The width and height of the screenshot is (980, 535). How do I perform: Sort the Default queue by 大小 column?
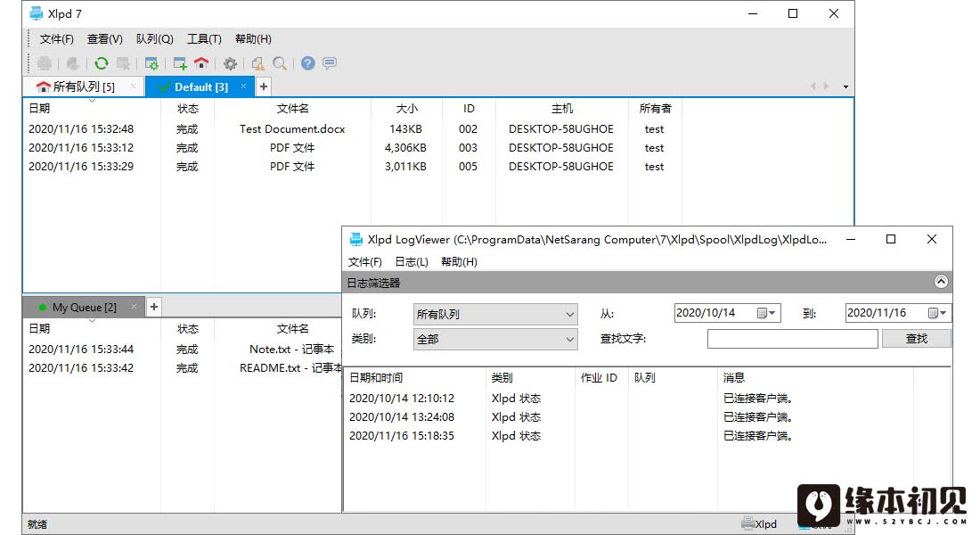click(407, 108)
